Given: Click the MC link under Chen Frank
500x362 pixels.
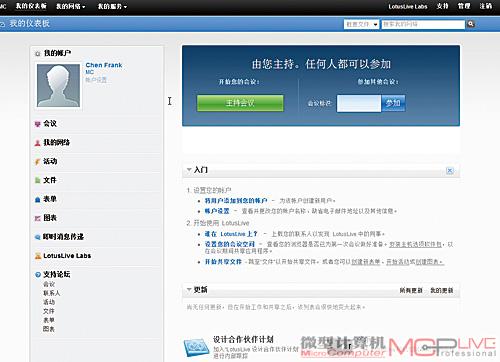Looking at the screenshot, I should pos(90,72).
